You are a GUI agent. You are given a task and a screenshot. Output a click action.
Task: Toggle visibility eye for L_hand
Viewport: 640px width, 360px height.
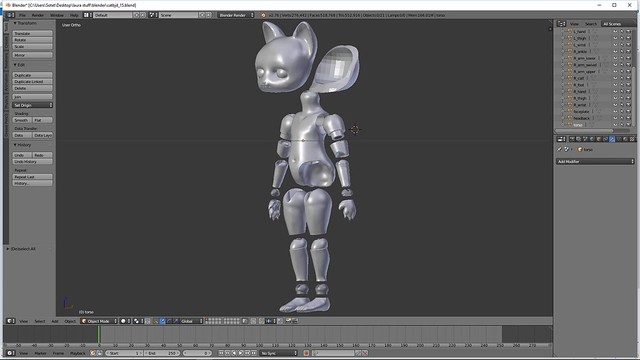pos(615,31)
